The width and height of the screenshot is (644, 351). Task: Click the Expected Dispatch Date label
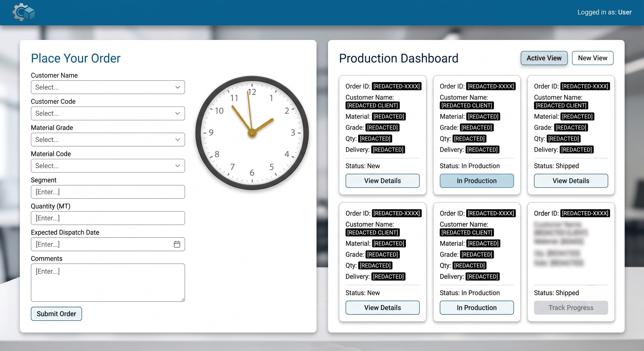pyautogui.click(x=65, y=232)
